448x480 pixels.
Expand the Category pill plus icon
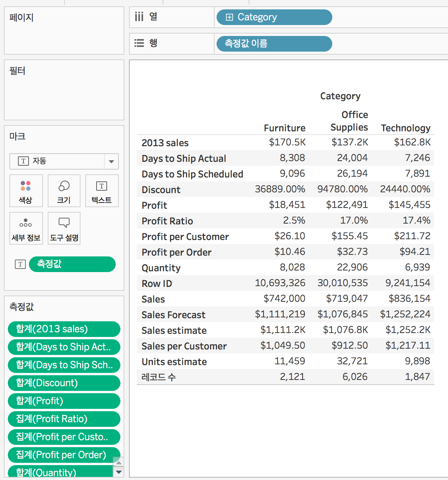tap(229, 17)
